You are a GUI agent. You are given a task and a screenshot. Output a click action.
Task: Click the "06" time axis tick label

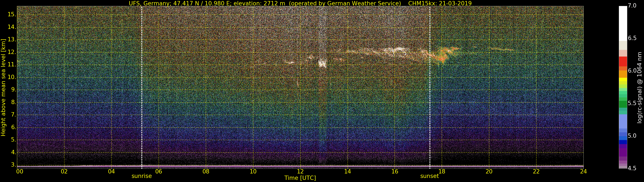coord(159,171)
